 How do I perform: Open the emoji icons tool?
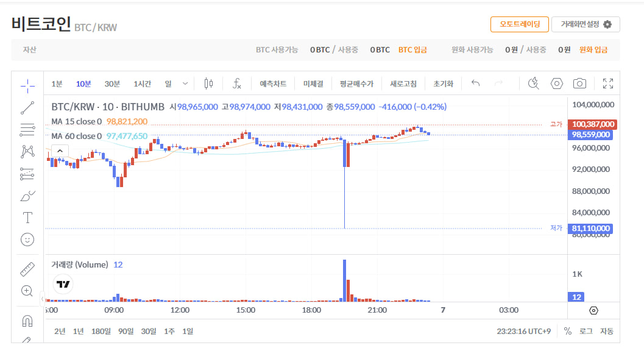pyautogui.click(x=27, y=240)
